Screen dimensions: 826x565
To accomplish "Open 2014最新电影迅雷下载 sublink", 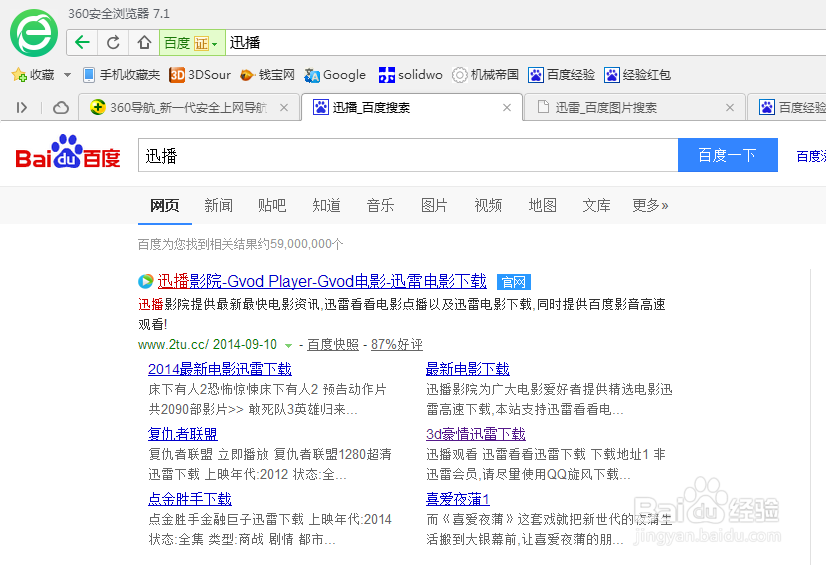I will [220, 369].
